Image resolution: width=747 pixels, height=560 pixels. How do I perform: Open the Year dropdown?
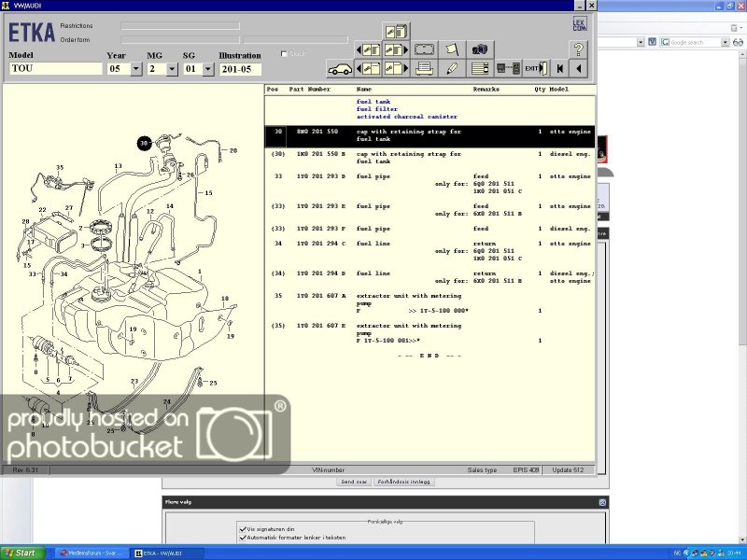pos(136,69)
